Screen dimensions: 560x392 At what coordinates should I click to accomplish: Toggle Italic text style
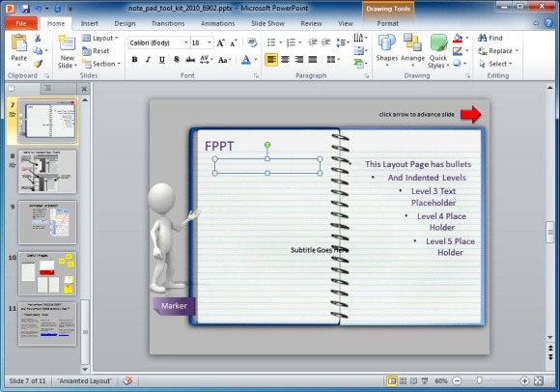(x=148, y=60)
